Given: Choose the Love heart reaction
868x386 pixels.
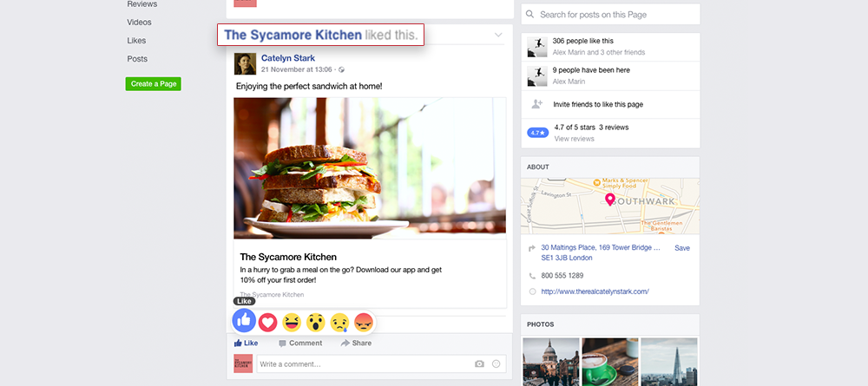Looking at the screenshot, I should (x=268, y=323).
